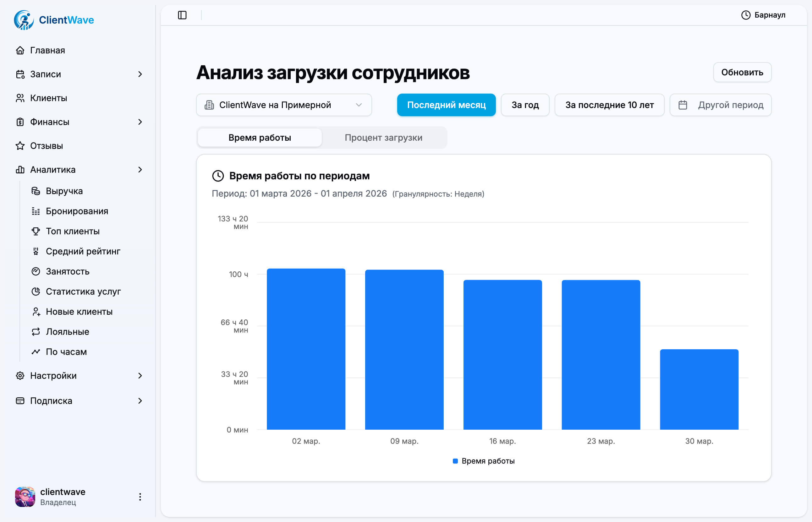Open the Выручка analytics section

pos(36,191)
